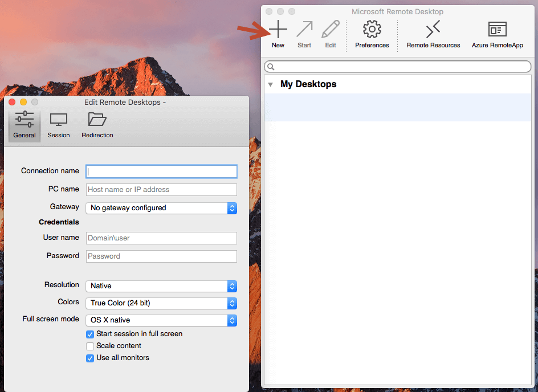The width and height of the screenshot is (538, 392).
Task: Switch to the Redirection tab
Action: click(97, 125)
